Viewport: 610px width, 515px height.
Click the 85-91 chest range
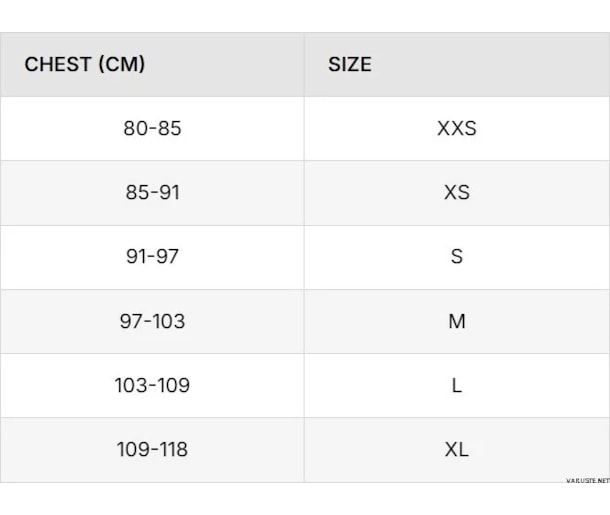click(x=152, y=192)
